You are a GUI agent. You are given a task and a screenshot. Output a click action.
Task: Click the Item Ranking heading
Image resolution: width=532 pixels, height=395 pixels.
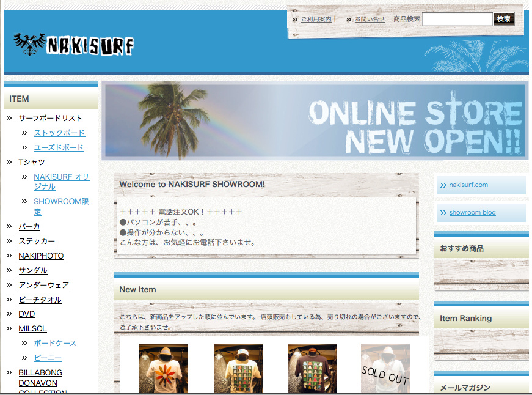(466, 318)
